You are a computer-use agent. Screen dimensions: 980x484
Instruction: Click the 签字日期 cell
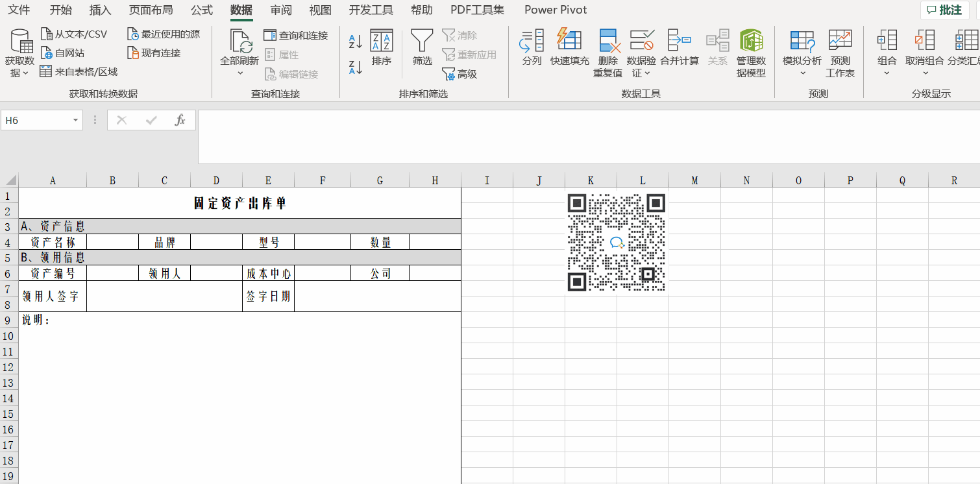tap(268, 296)
